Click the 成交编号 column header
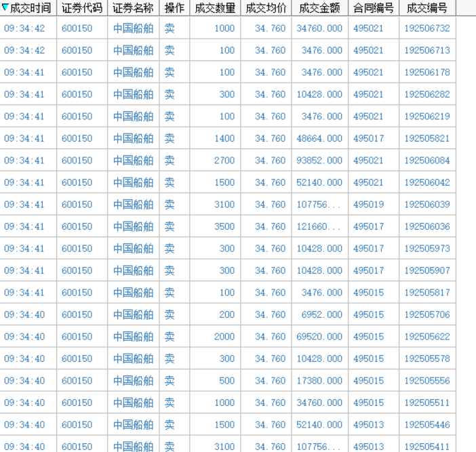This screenshot has height=452, width=476. 427,8
